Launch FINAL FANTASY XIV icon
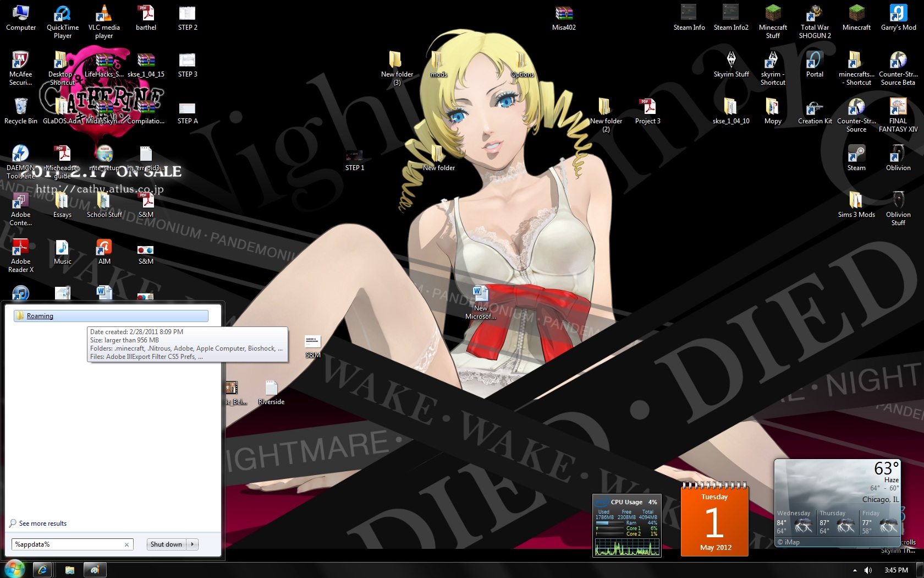This screenshot has height=578, width=924. (898, 115)
